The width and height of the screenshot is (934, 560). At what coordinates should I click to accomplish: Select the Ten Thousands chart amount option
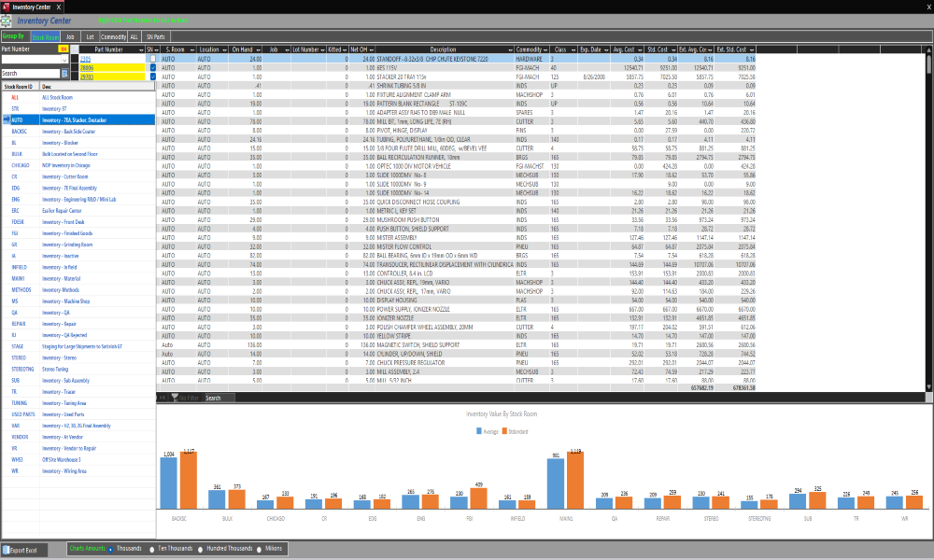point(152,549)
